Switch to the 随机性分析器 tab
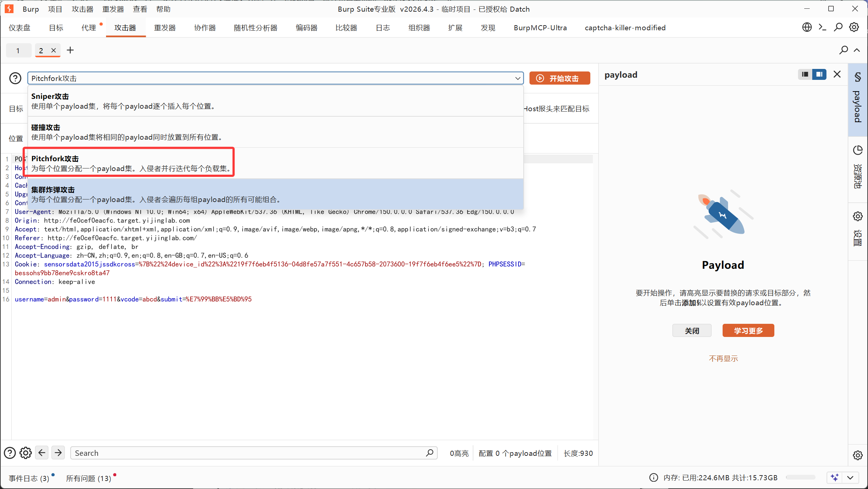 pyautogui.click(x=255, y=28)
